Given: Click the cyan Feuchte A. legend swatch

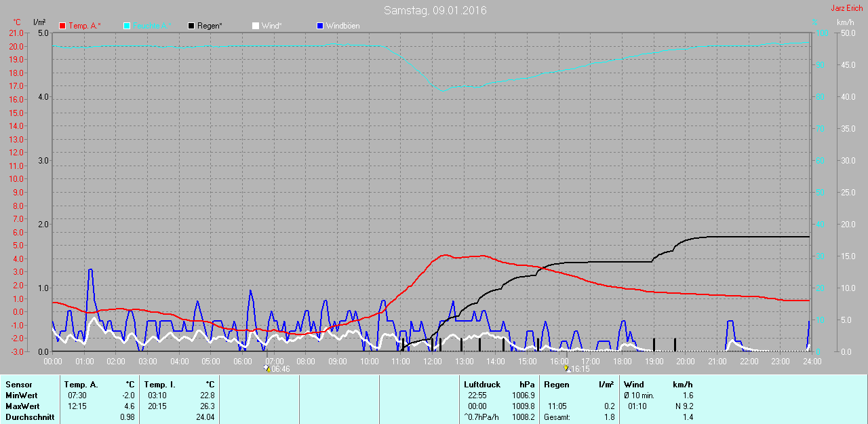Looking at the screenshot, I should coord(127,26).
